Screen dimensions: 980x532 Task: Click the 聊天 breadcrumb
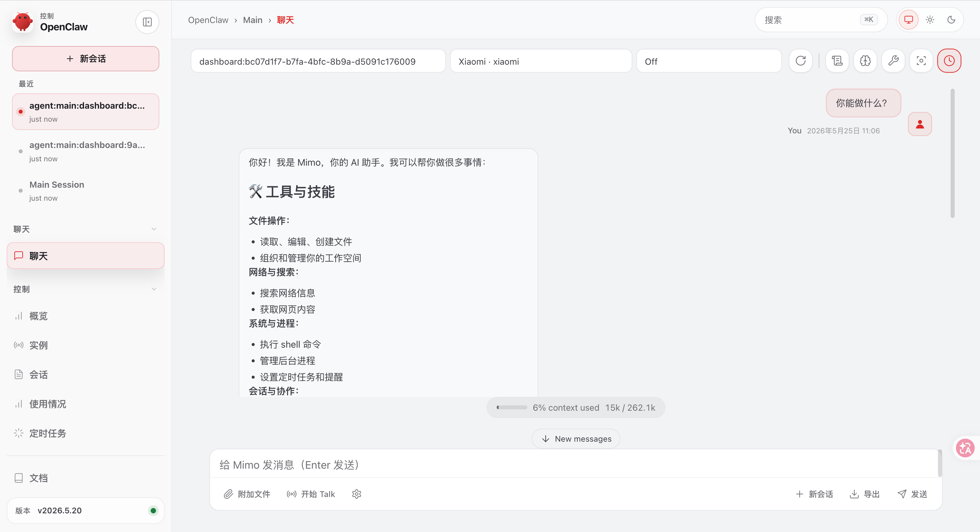285,20
